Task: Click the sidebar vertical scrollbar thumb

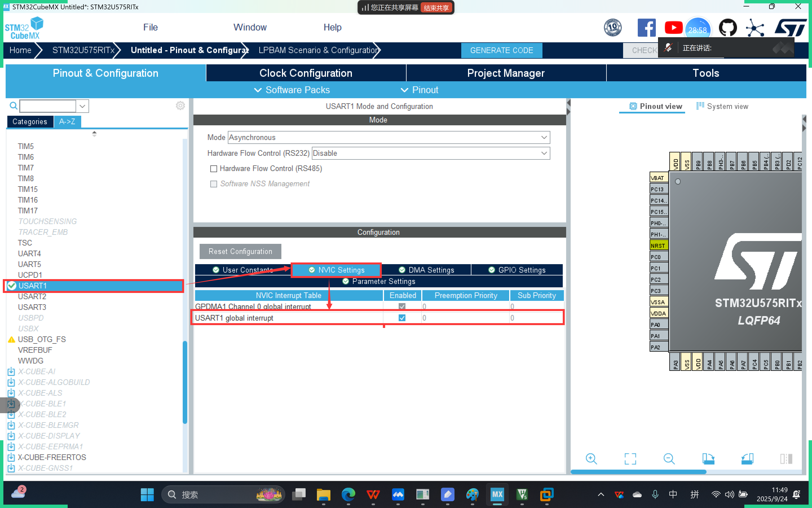Action: tap(185, 382)
